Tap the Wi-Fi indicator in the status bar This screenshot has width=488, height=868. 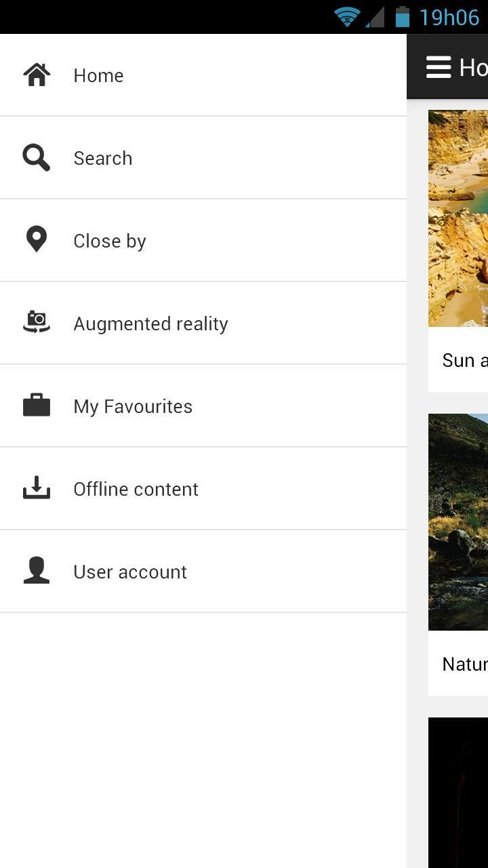point(346,16)
